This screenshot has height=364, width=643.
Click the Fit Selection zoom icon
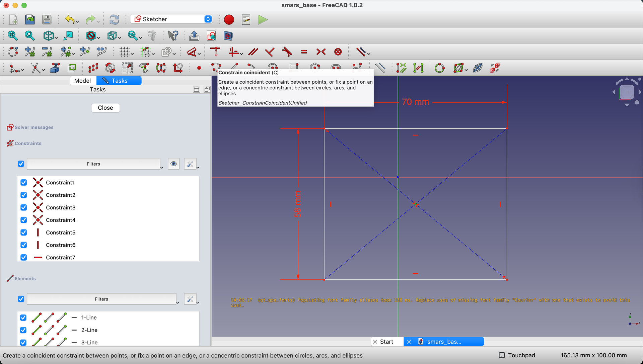coord(29,35)
